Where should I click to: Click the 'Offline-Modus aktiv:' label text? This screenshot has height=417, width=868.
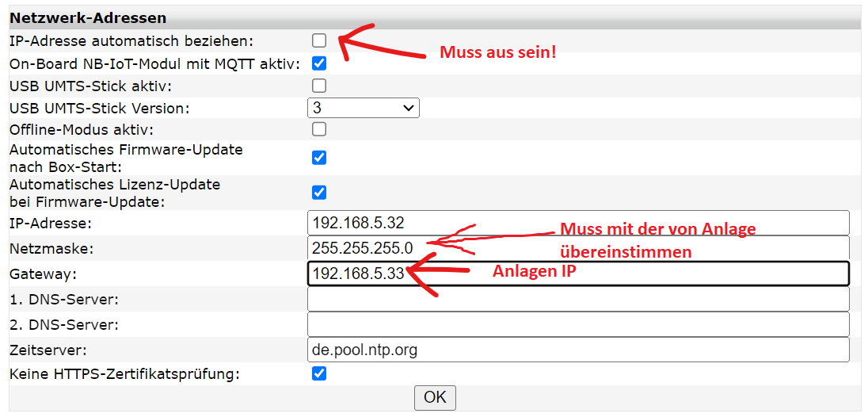pyautogui.click(x=82, y=130)
